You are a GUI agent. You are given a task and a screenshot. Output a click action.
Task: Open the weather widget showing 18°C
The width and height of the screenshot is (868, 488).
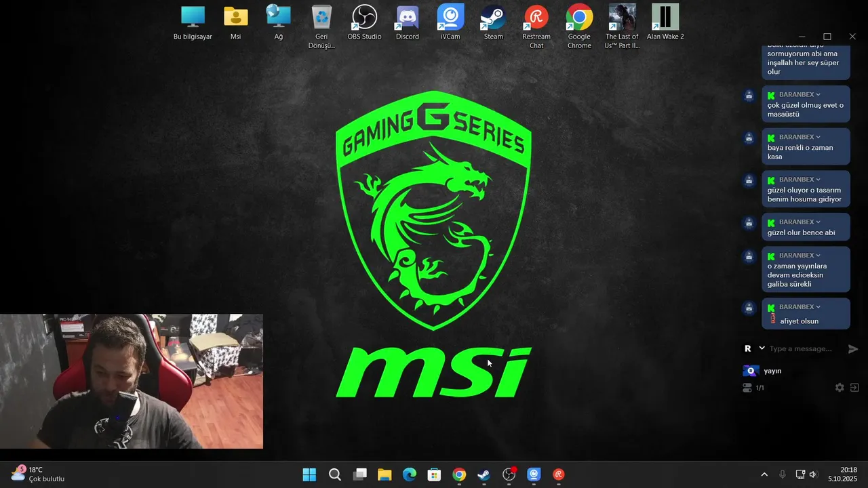[x=38, y=474]
